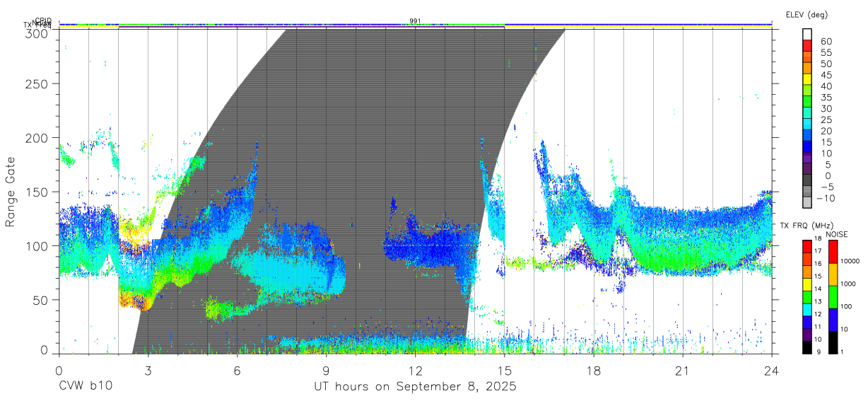The image size is (868, 401).
Task: Click the x-axis tick label '9'
Action: tap(326, 371)
